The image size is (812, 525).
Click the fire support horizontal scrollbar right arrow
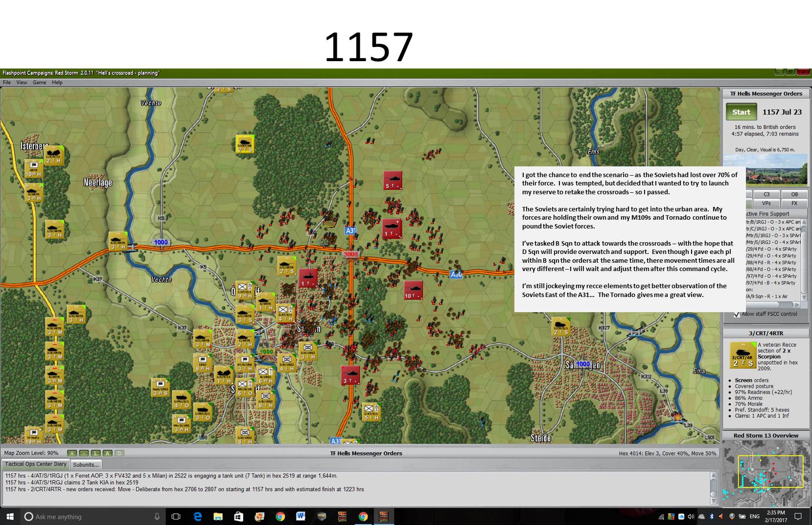pos(797,304)
